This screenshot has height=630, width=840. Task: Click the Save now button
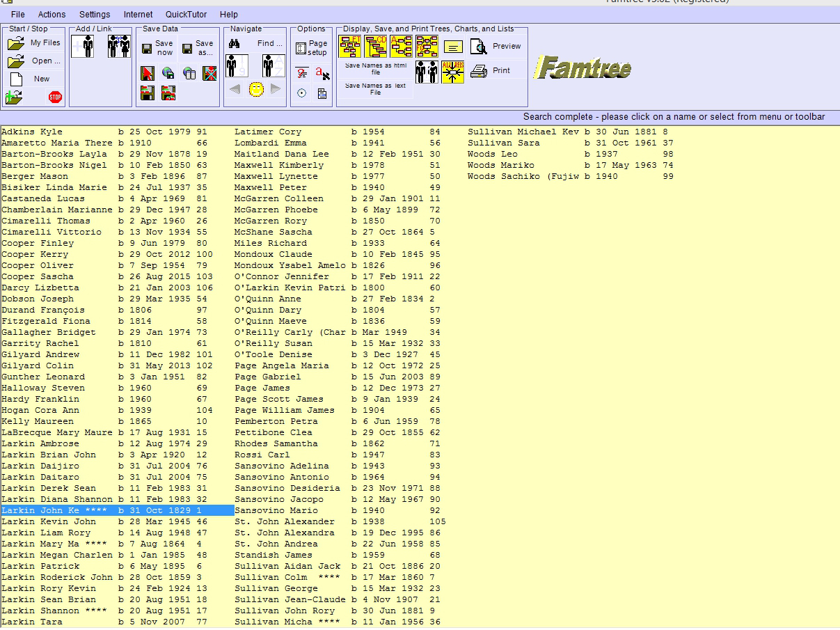157,47
